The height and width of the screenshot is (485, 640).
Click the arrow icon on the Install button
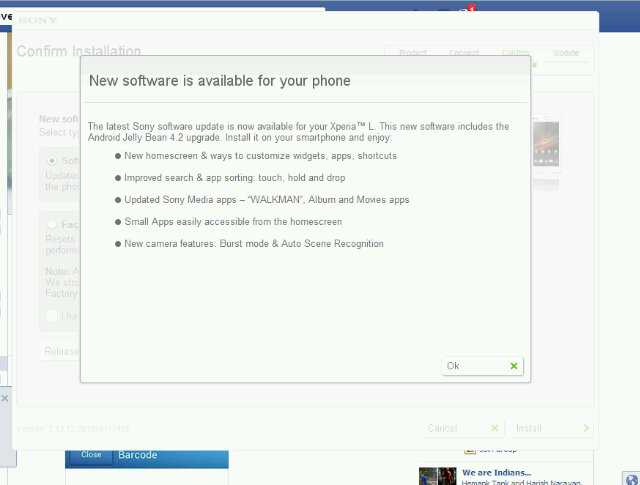[585, 428]
